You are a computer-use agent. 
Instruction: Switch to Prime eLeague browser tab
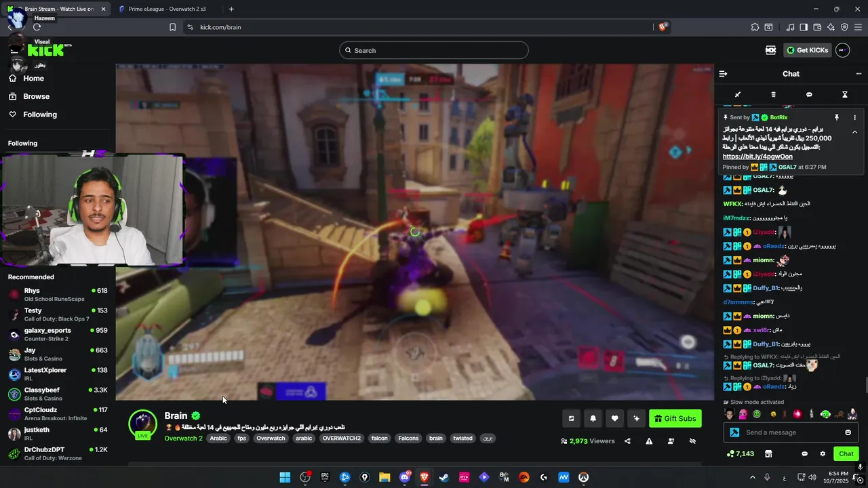click(x=166, y=9)
